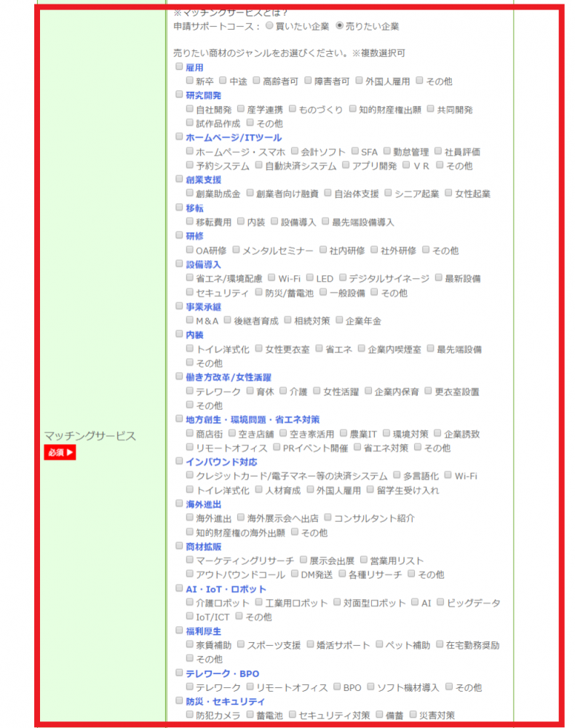Screen dimensions: 575x728
Task: Check the 企業年金 checkbox
Action: pos(339,320)
